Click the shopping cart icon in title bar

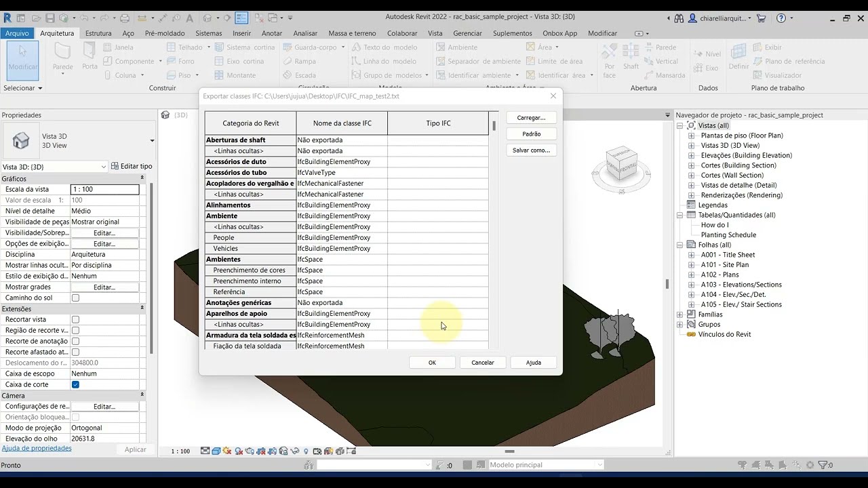click(x=762, y=18)
